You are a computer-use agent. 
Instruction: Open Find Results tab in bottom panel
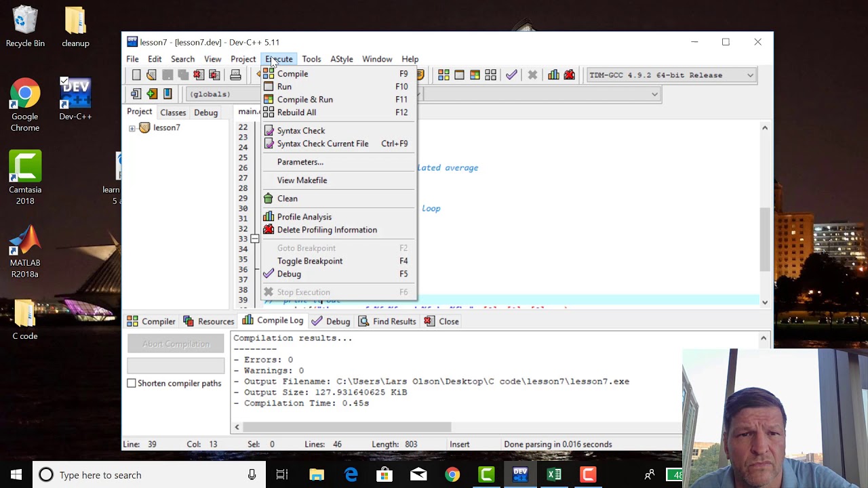click(387, 321)
